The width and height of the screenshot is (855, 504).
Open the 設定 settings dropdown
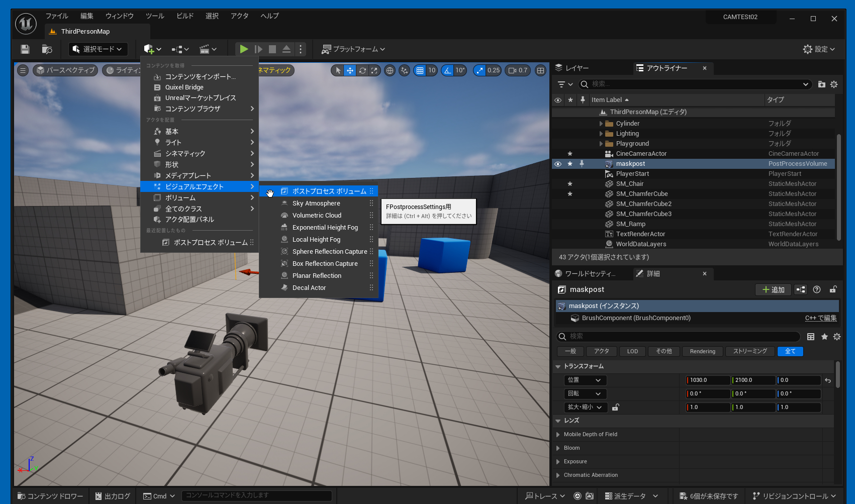819,49
